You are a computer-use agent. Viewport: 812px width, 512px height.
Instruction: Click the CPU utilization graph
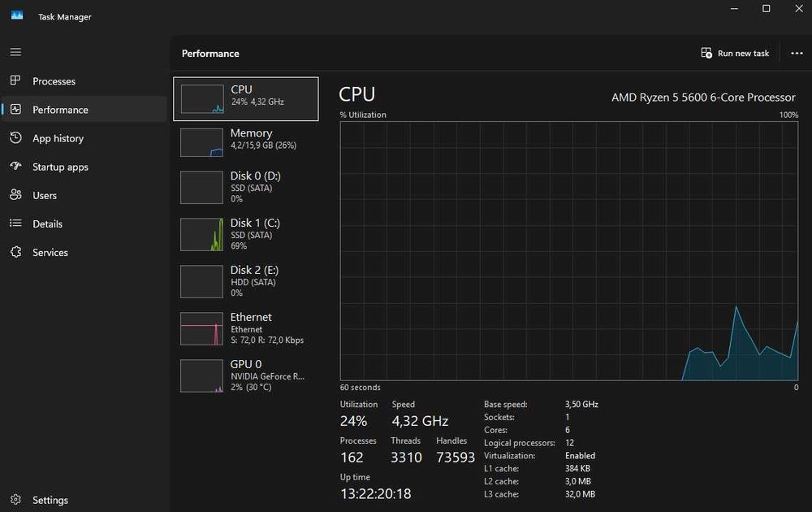[x=569, y=251]
